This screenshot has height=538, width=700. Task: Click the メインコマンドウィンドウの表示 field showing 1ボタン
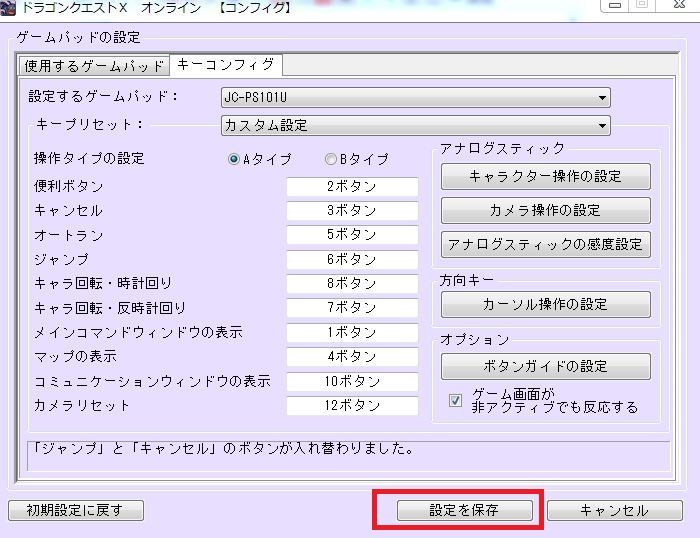coord(352,333)
